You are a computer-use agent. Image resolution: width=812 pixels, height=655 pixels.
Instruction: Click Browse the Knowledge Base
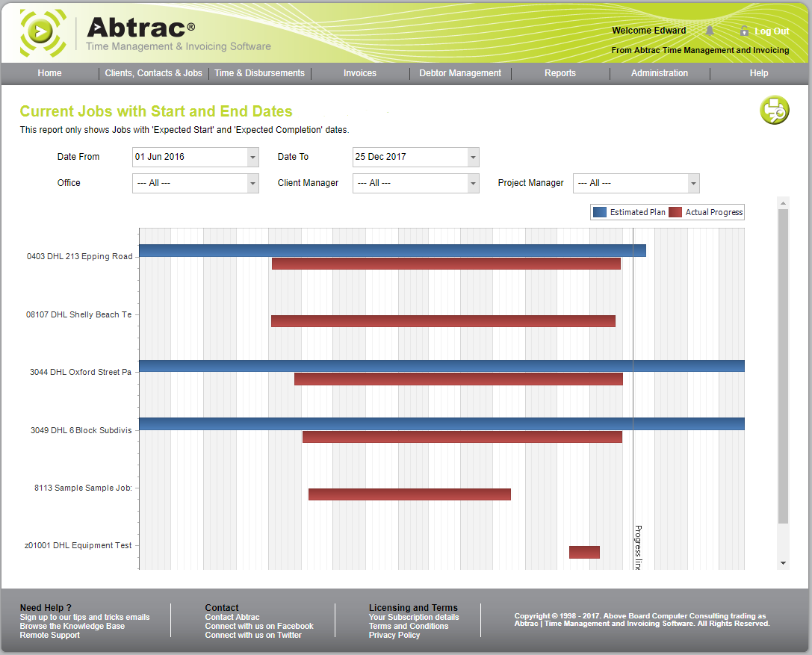point(72,626)
